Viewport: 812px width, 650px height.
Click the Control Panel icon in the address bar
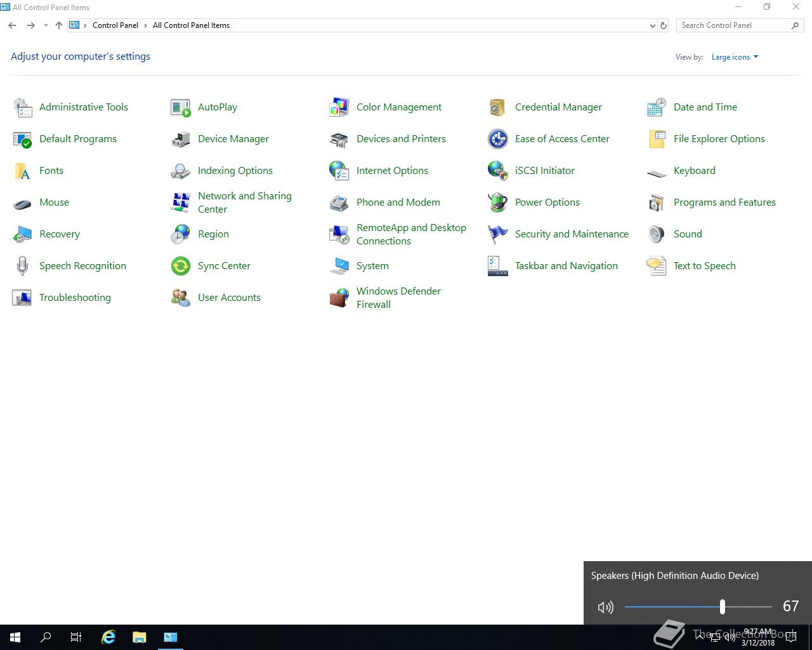74,25
